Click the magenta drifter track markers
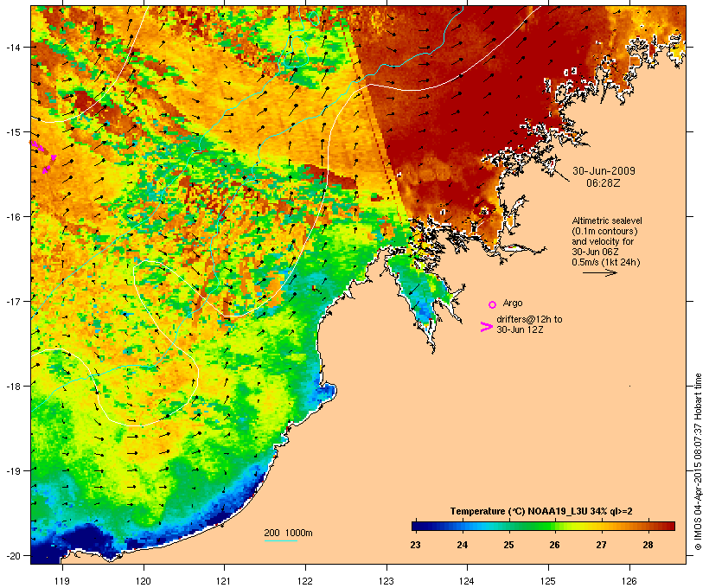The width and height of the screenshot is (709, 588). (44, 156)
